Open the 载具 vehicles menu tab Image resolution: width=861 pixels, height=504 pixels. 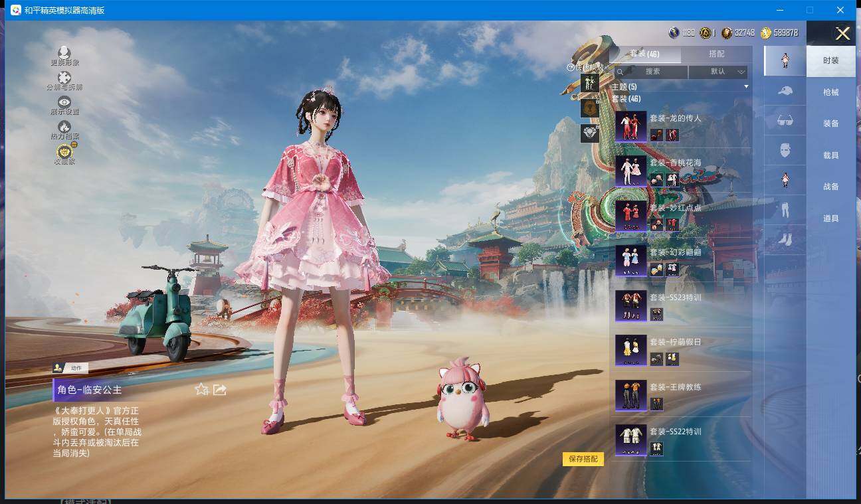click(830, 155)
